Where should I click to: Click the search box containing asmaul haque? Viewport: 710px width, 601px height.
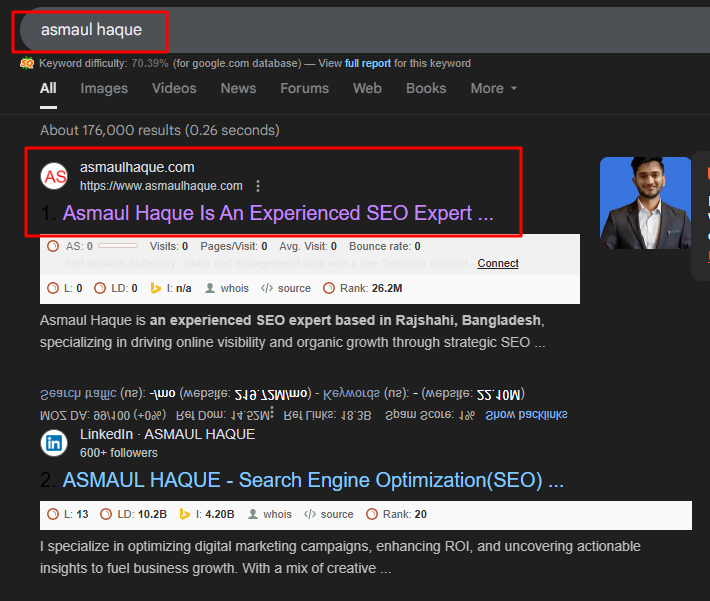pyautogui.click(x=365, y=30)
